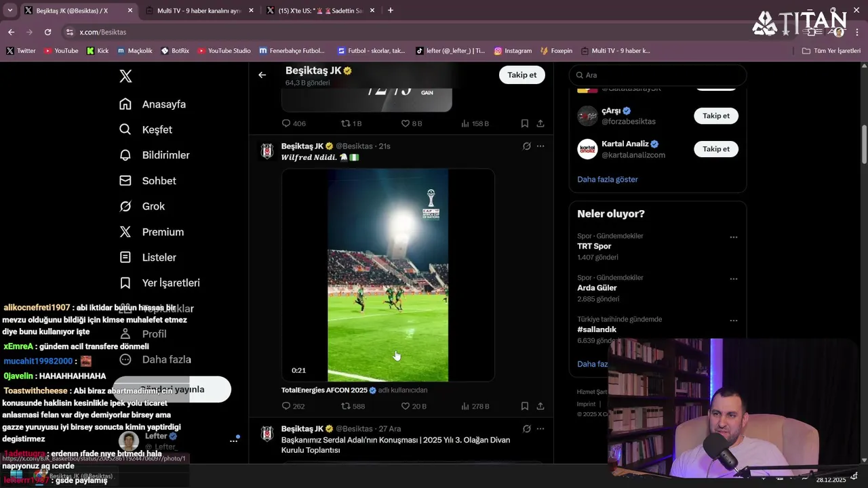Open Premium in the sidebar

coord(152,232)
